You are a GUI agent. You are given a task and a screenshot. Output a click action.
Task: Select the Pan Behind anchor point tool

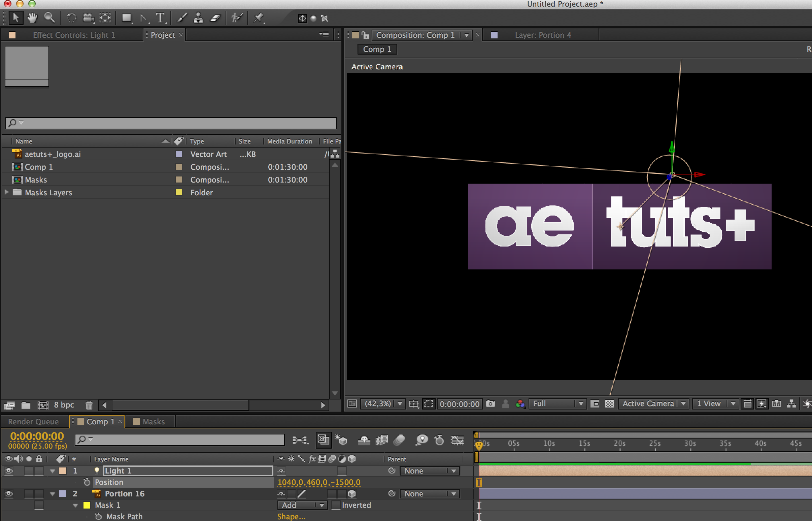click(x=105, y=18)
